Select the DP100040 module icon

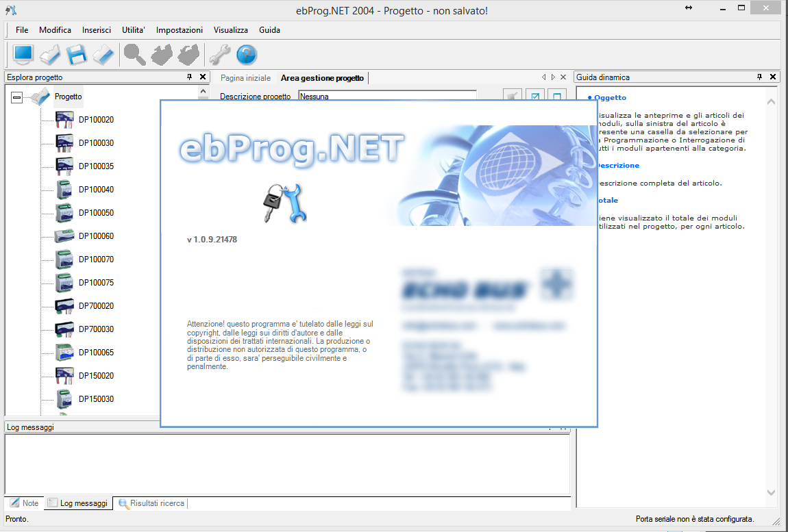tap(64, 190)
